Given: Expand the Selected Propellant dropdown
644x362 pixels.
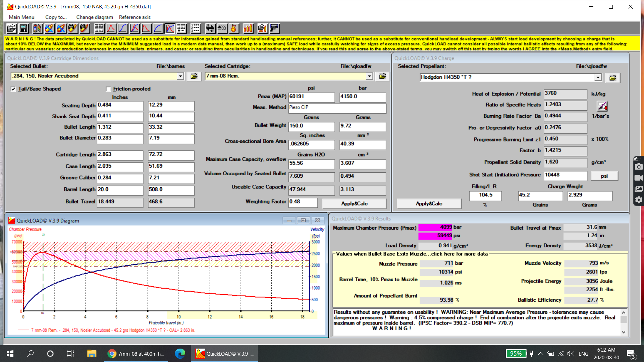Looking at the screenshot, I should 598,77.
